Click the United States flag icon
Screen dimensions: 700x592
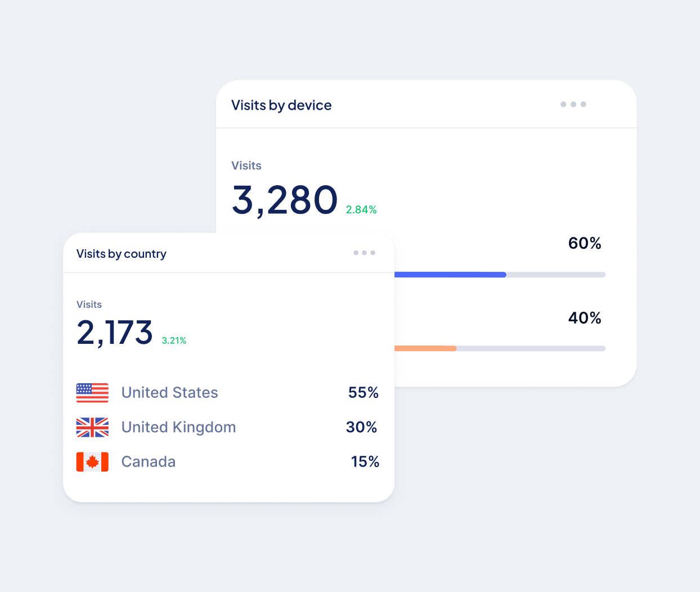click(92, 393)
